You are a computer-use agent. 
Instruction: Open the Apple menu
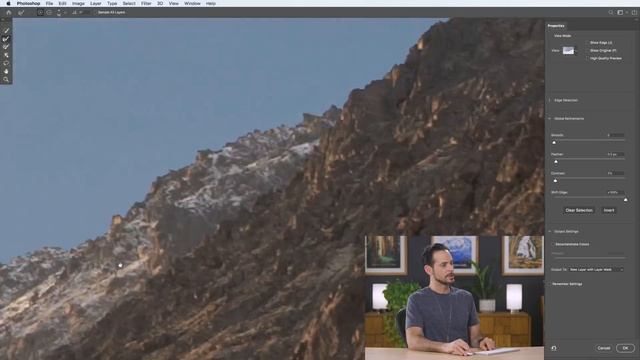pyautogui.click(x=8, y=3)
